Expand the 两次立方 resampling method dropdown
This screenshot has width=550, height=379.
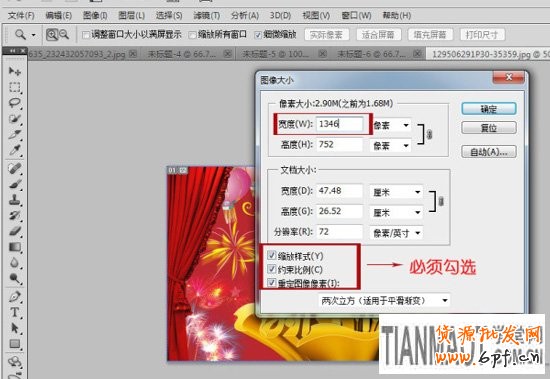[384, 300]
